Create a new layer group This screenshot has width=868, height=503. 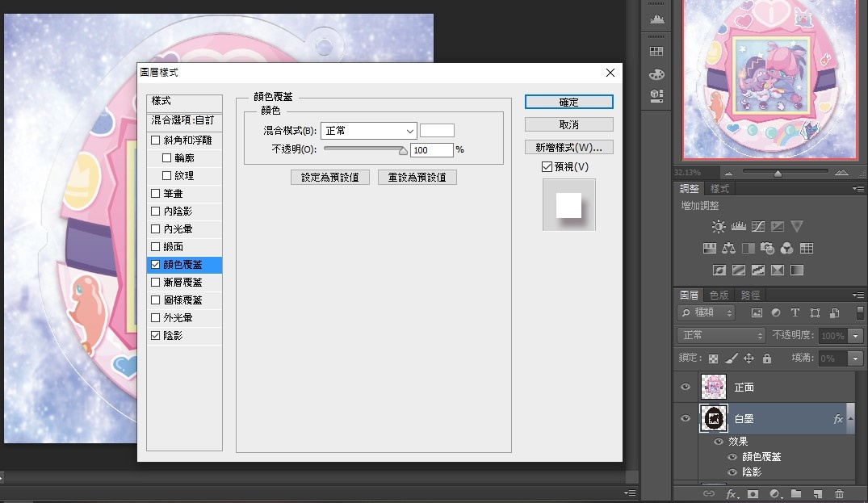coord(796,493)
